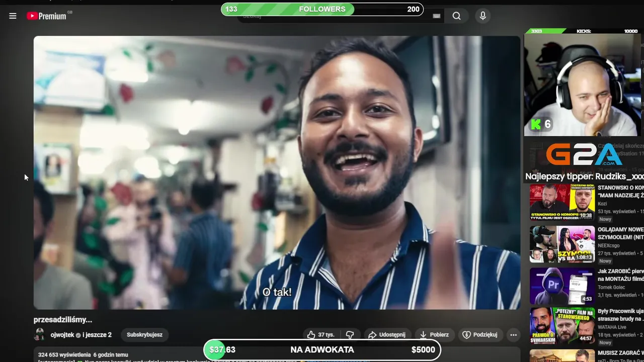Click 'Najlepszy tipper: Rudziks_xxx' overlay text
This screenshot has width=644, height=362.
(584, 176)
